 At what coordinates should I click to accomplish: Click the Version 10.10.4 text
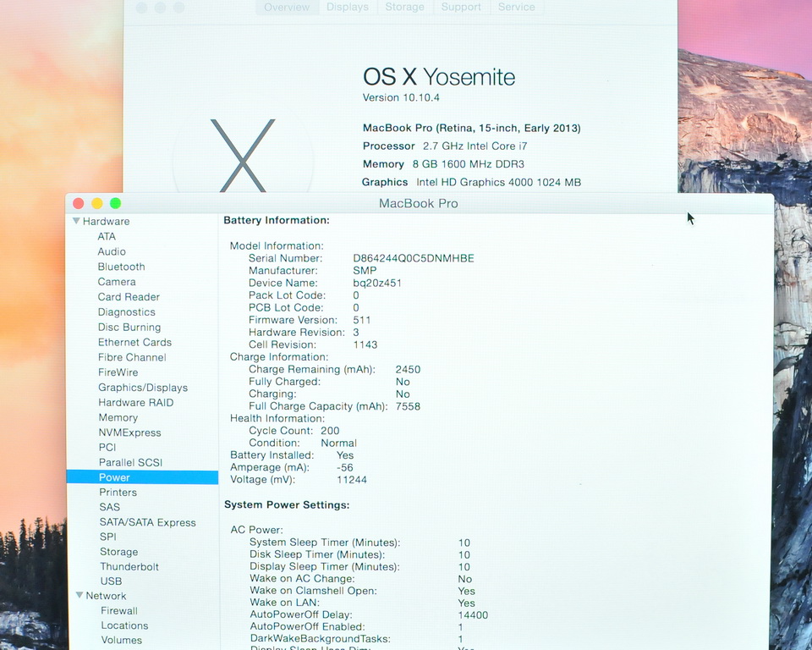click(401, 97)
